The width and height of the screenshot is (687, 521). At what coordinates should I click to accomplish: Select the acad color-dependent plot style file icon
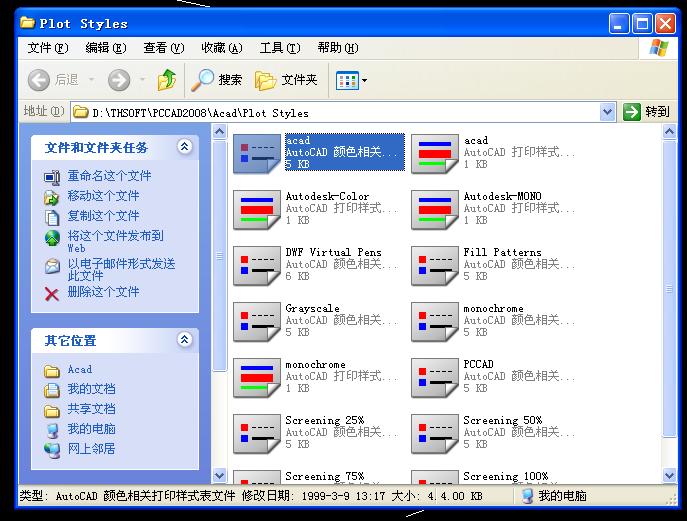[x=257, y=154]
